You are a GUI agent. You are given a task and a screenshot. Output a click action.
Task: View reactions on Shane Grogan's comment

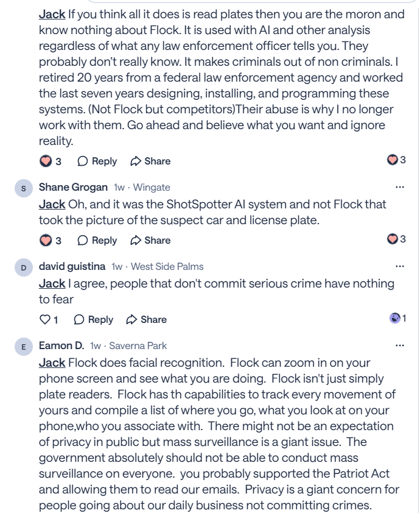[396, 239]
